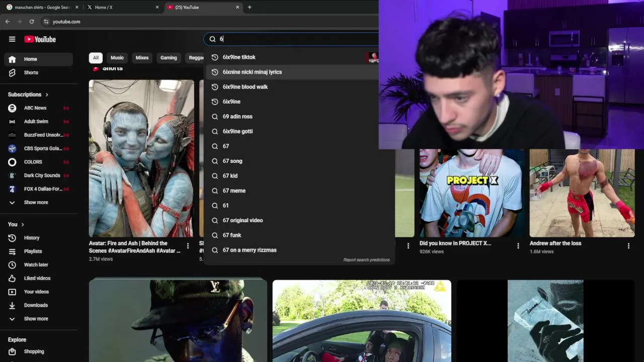Open the new tab plus button

click(x=250, y=7)
